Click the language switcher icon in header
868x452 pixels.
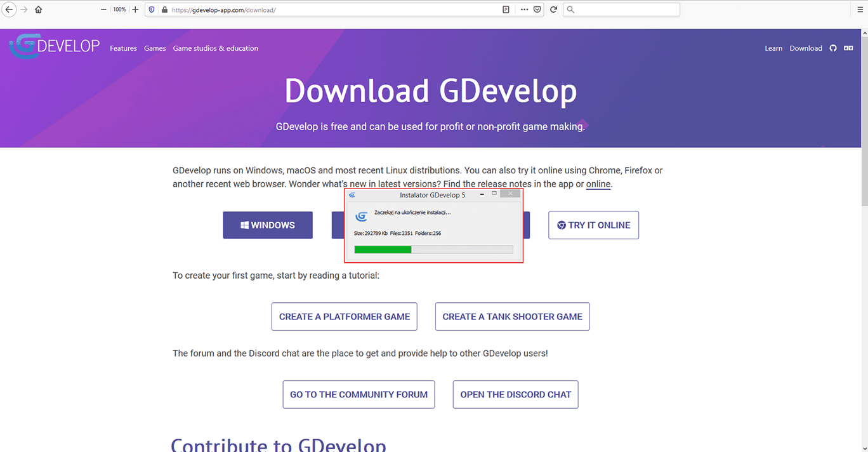(x=848, y=48)
